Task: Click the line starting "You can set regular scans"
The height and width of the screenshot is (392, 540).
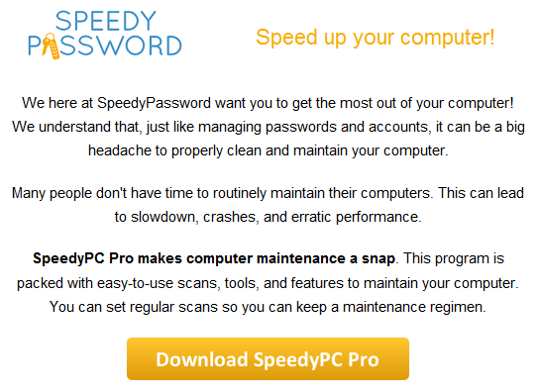Action: (268, 307)
